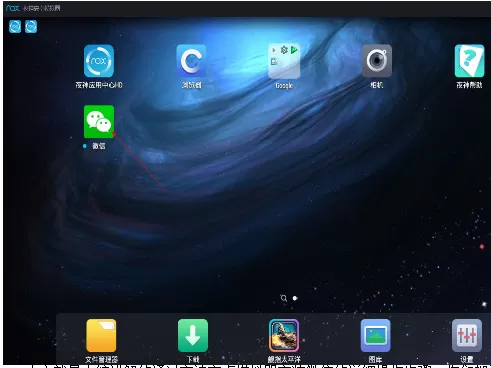This screenshot has width=491, height=368.
Task: Click the 微信 text label under WeChat
Action: coord(99,146)
